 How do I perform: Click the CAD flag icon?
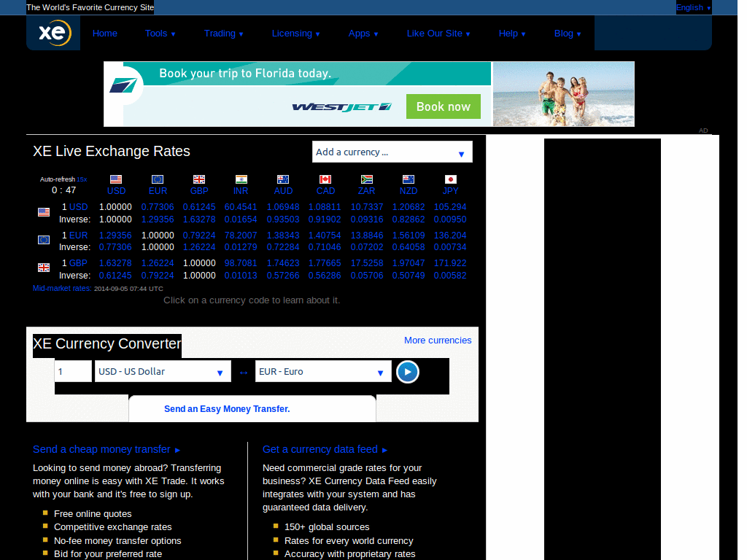tap(325, 179)
